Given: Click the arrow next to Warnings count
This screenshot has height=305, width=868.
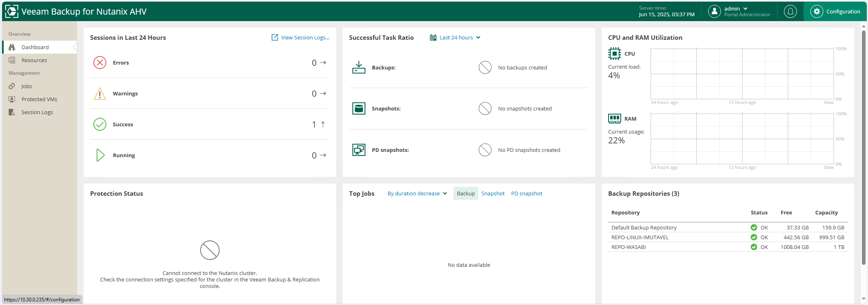Looking at the screenshot, I should point(323,93).
